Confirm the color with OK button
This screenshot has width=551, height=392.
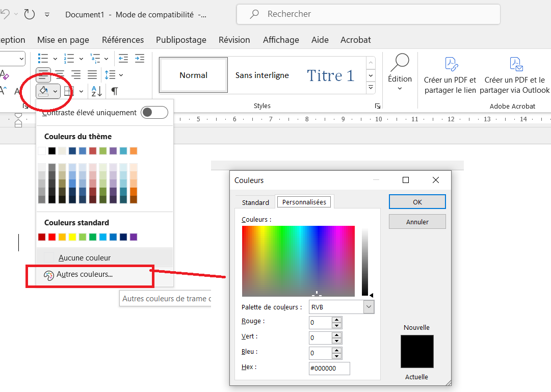[417, 202]
